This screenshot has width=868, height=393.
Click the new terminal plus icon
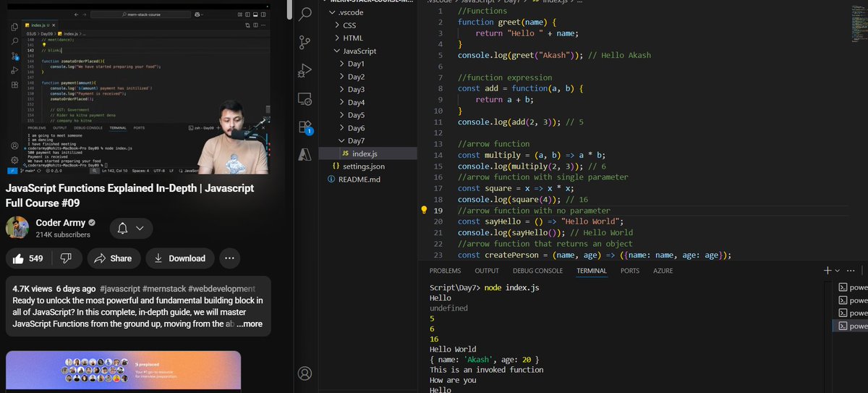[x=827, y=270]
